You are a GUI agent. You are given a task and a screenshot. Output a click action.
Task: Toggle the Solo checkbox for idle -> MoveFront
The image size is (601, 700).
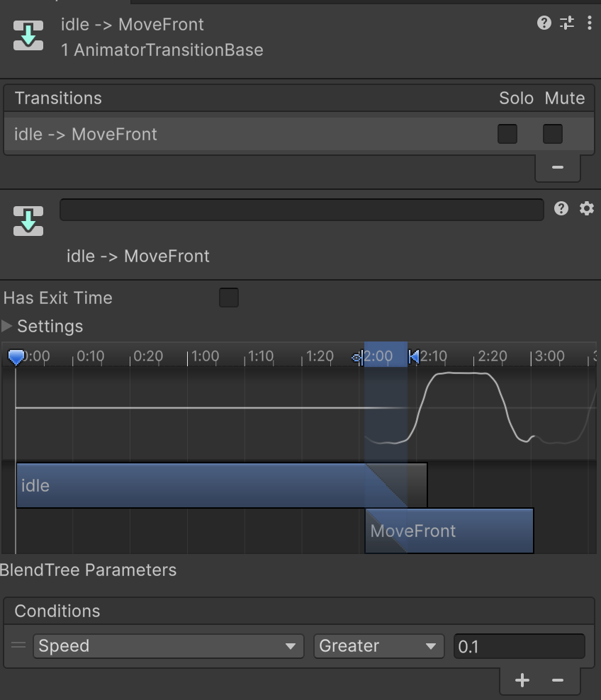tap(507, 134)
